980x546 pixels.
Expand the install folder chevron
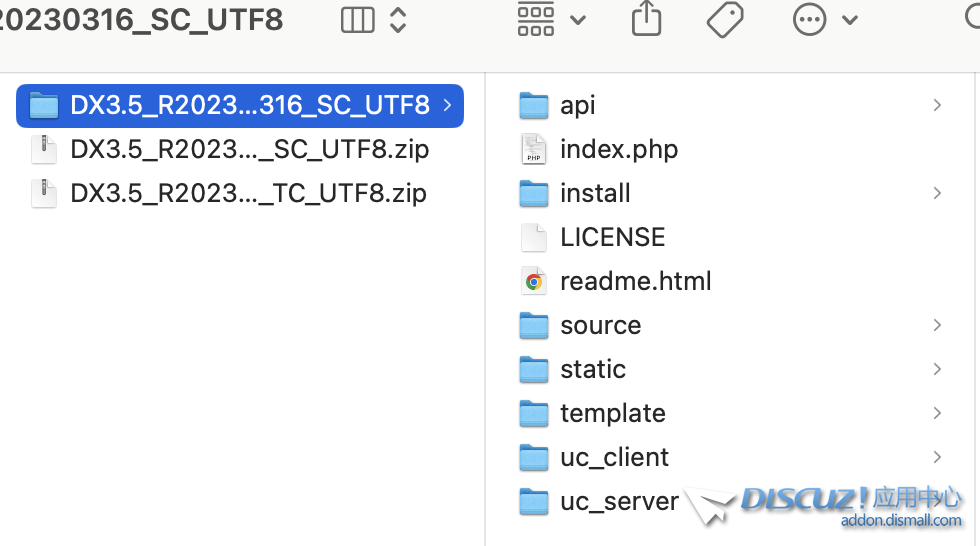click(x=937, y=193)
